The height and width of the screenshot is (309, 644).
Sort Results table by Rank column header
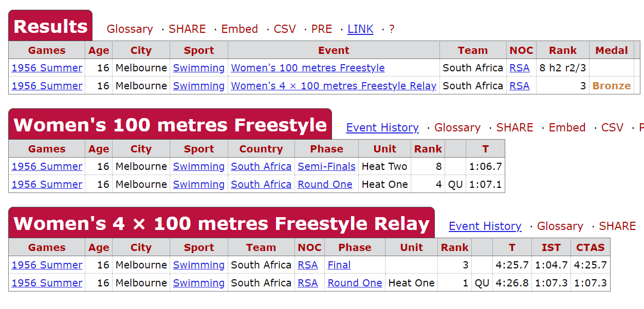tap(562, 50)
